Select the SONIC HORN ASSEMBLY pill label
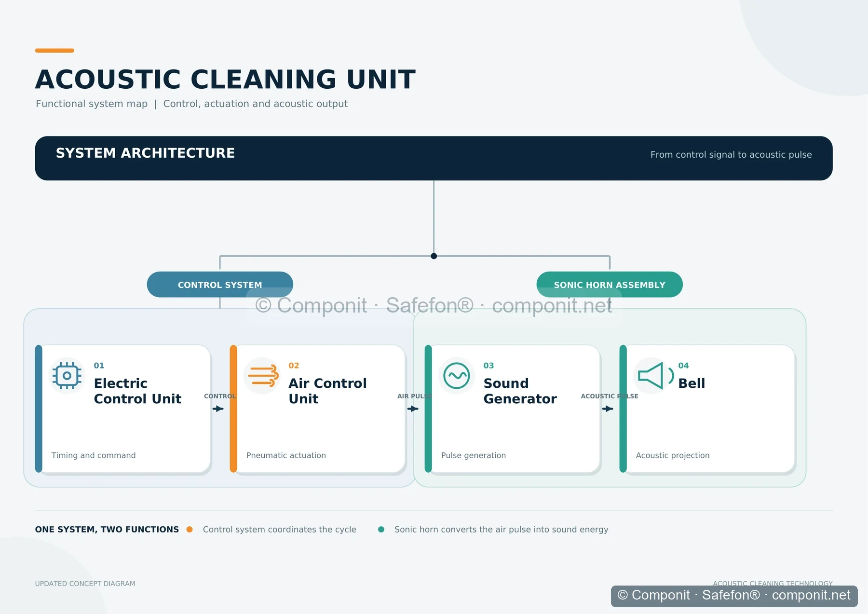The width and height of the screenshot is (868, 614). coord(610,285)
